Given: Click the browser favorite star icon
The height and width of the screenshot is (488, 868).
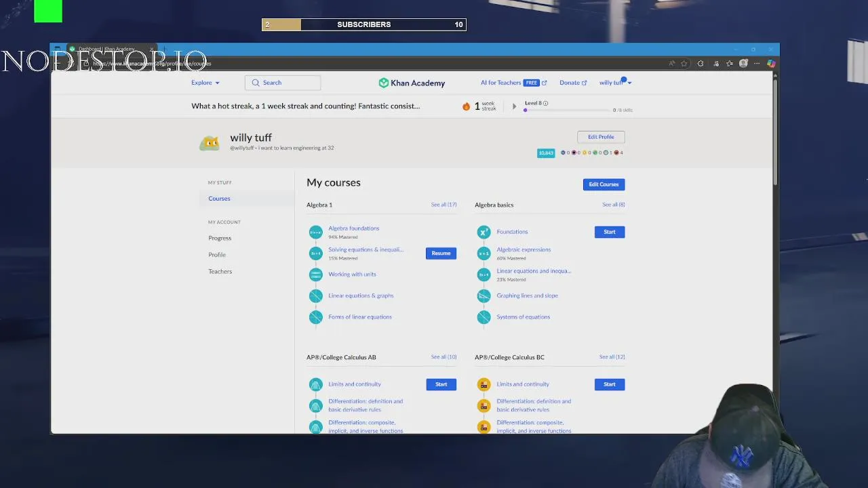Looking at the screenshot, I should [684, 64].
